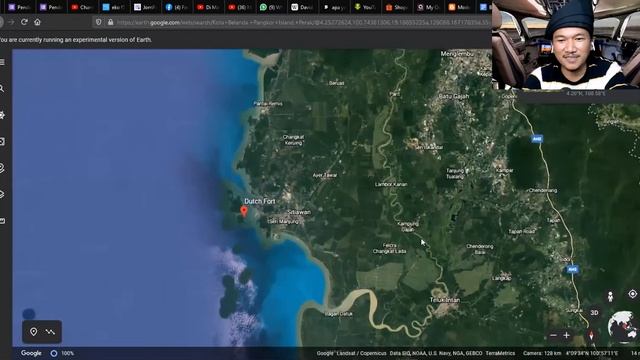Click the Langkap map label
The height and width of the screenshot is (360, 640).
501,278
